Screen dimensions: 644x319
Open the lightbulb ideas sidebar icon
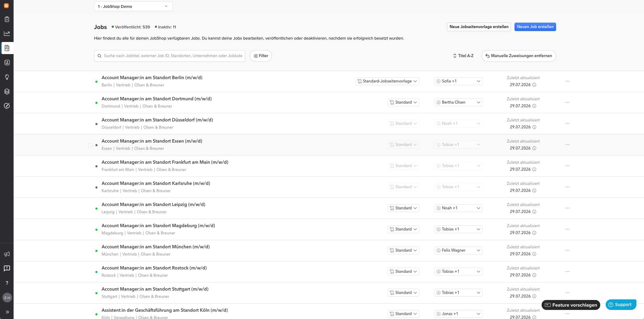pyautogui.click(x=7, y=77)
